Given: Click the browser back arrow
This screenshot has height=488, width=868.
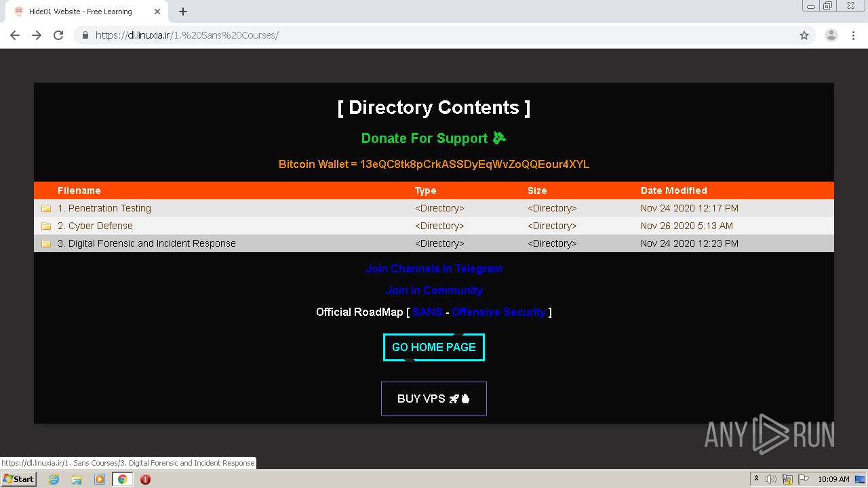Looking at the screenshot, I should [15, 35].
